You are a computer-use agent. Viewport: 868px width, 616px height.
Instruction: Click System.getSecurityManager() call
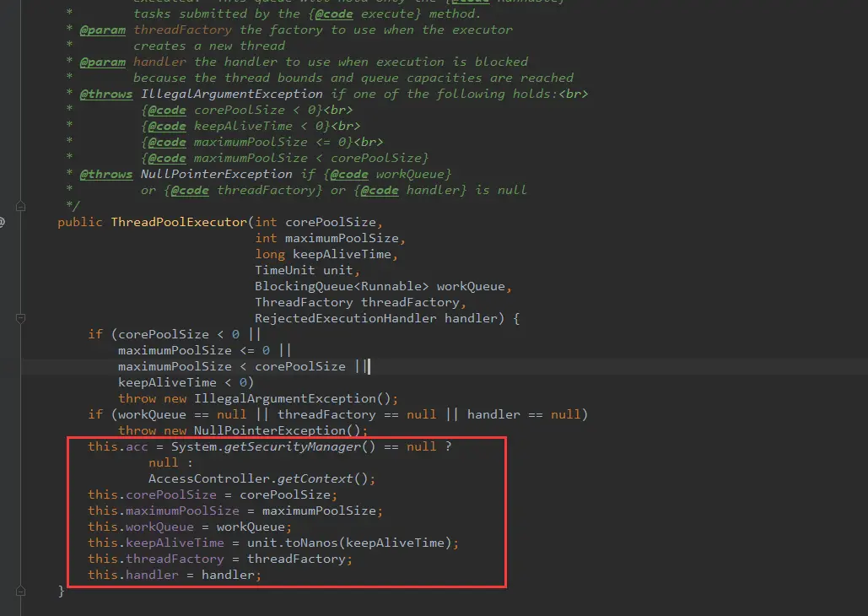pos(273,447)
